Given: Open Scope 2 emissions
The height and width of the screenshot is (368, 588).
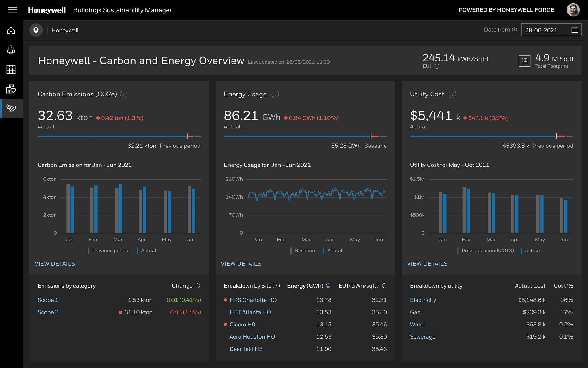Looking at the screenshot, I should click(x=48, y=312).
